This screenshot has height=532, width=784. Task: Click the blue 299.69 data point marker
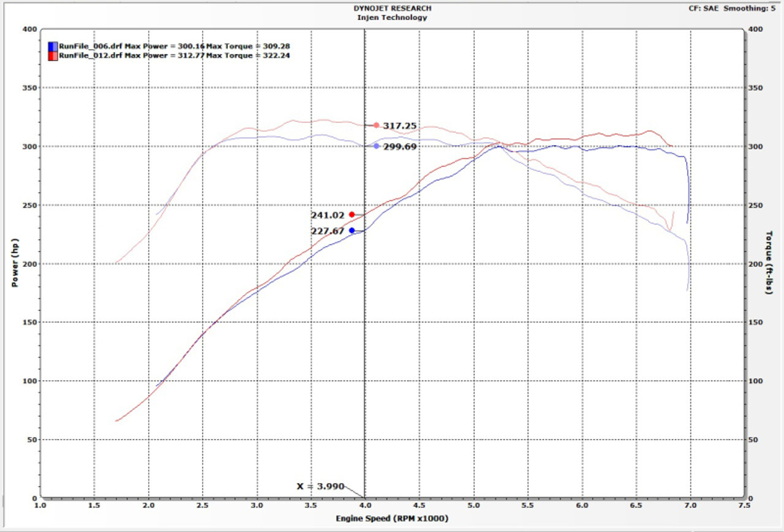tap(376, 146)
